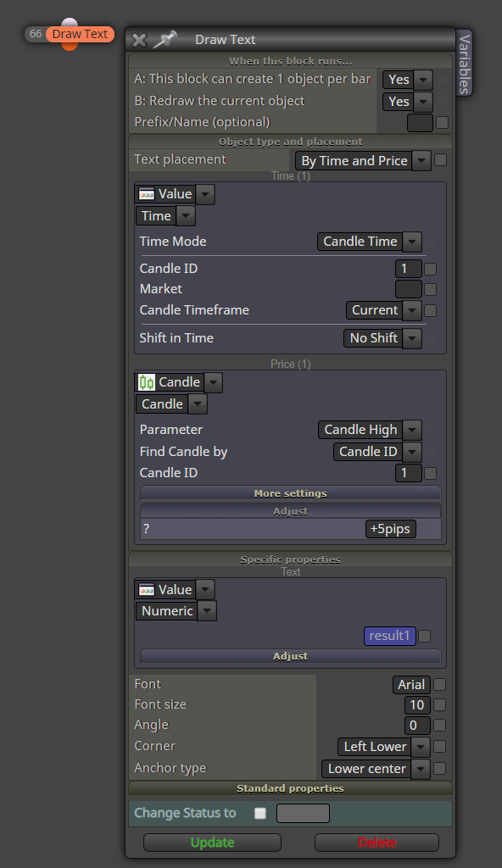502x868 pixels.
Task: Open the Numeric type dropdown
Action: point(207,611)
